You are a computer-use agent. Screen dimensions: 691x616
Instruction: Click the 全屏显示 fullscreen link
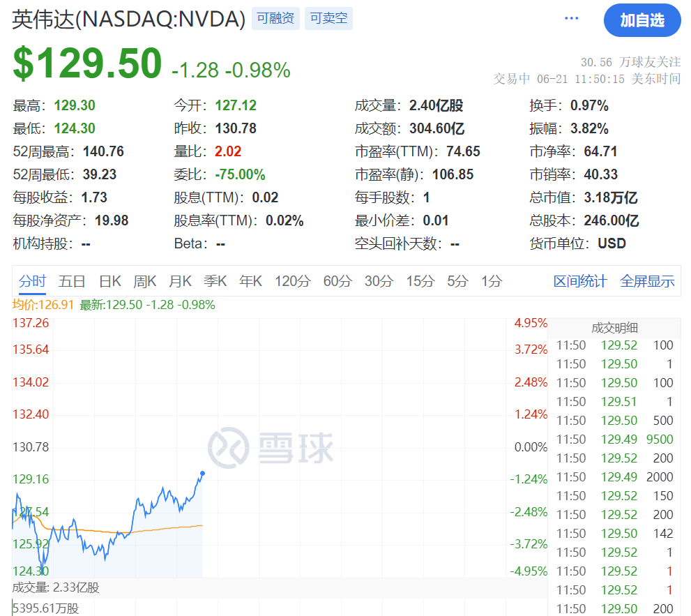[x=647, y=281]
